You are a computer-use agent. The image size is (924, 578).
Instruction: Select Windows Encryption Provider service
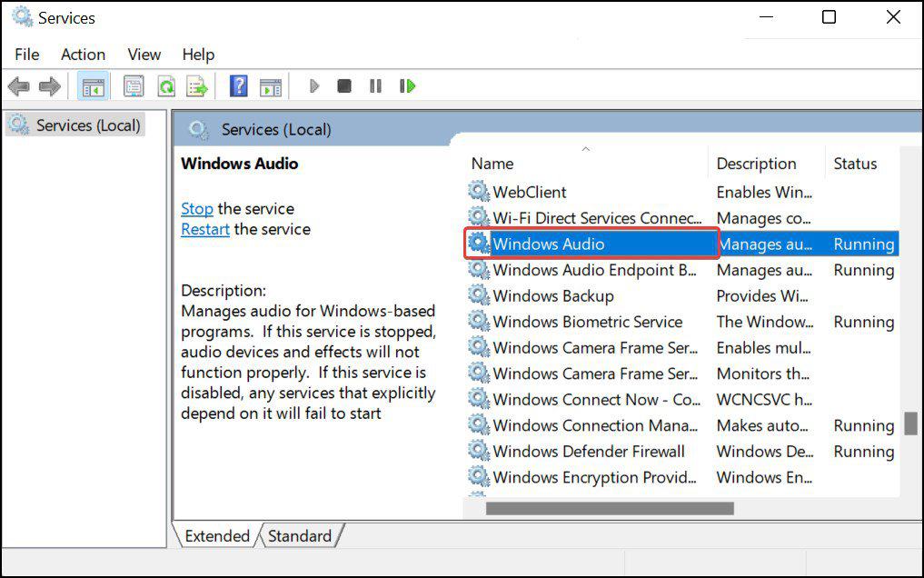(683, 476)
